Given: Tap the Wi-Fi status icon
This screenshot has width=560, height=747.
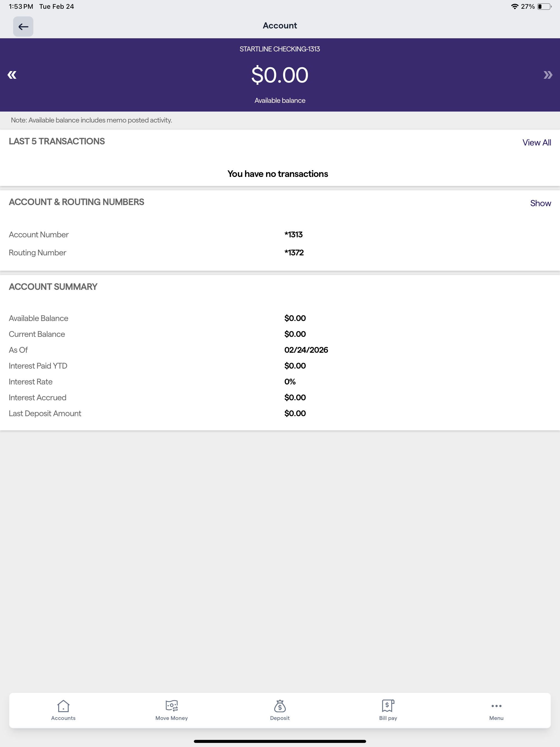Looking at the screenshot, I should click(514, 6).
